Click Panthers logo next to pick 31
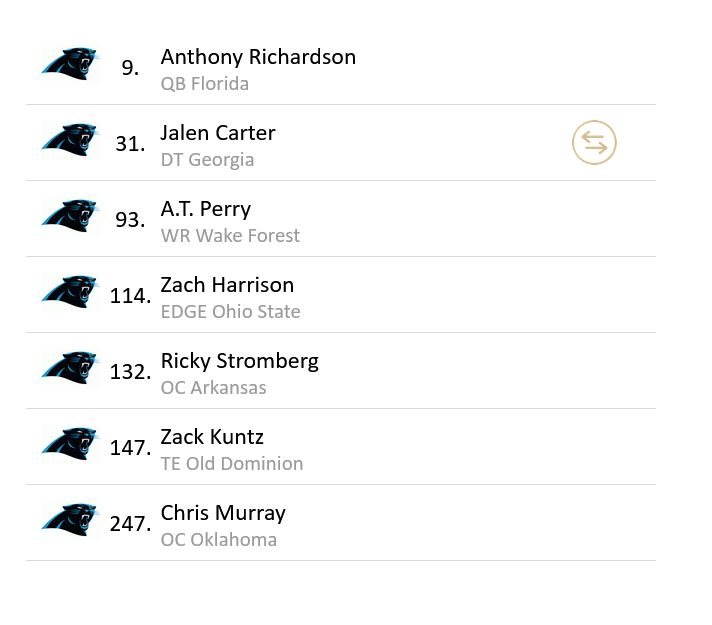This screenshot has height=625, width=712. point(70,141)
